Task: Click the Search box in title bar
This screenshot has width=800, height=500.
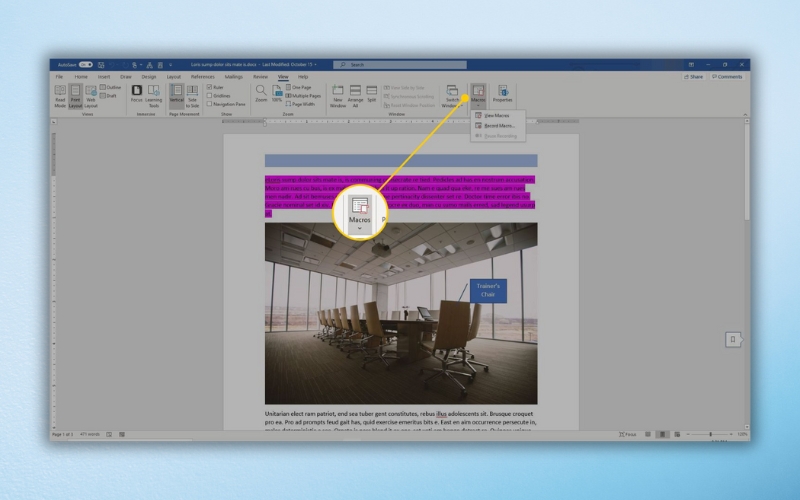Action: tap(400, 65)
